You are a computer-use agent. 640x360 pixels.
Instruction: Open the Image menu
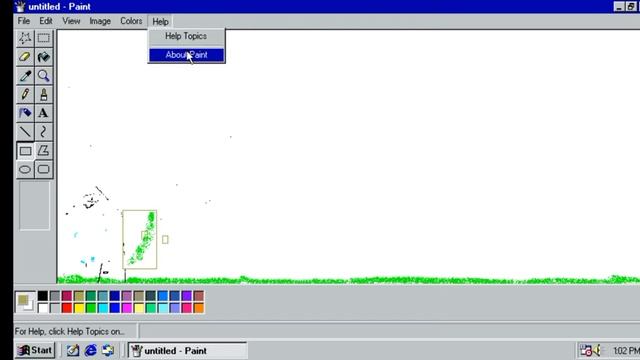click(x=100, y=21)
